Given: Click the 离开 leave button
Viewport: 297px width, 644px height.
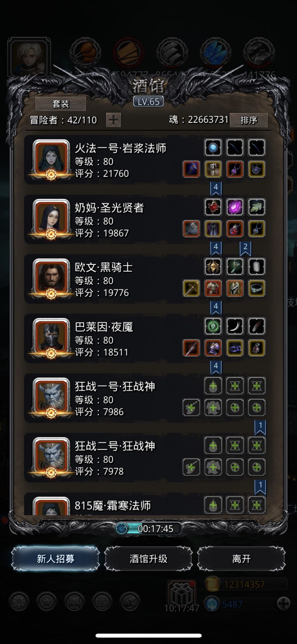Looking at the screenshot, I should click(241, 559).
